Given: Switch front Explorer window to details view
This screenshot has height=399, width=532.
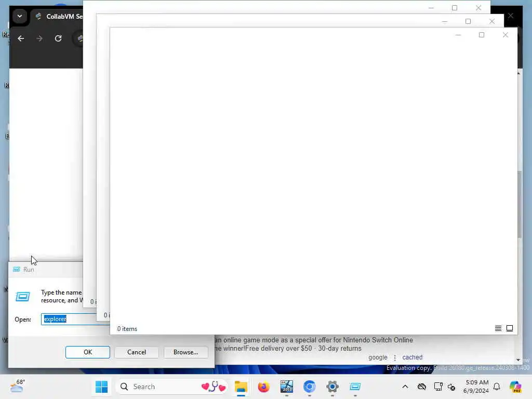Looking at the screenshot, I should tap(498, 328).
